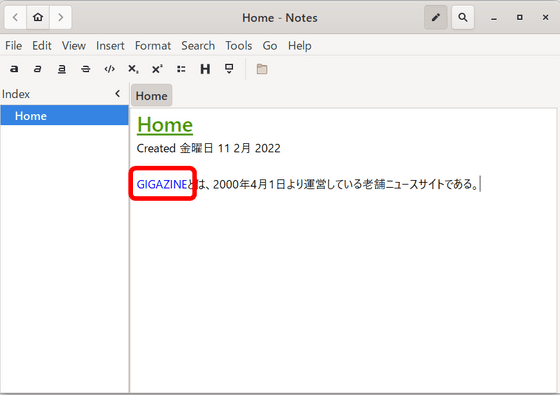Open the Tools menu
This screenshot has height=395, width=560.
point(239,46)
